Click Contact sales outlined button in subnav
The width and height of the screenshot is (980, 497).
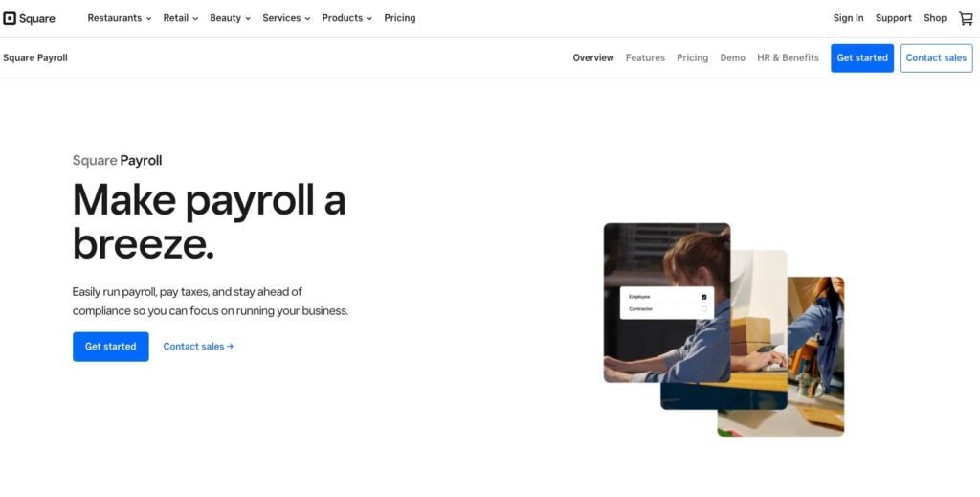[936, 58]
